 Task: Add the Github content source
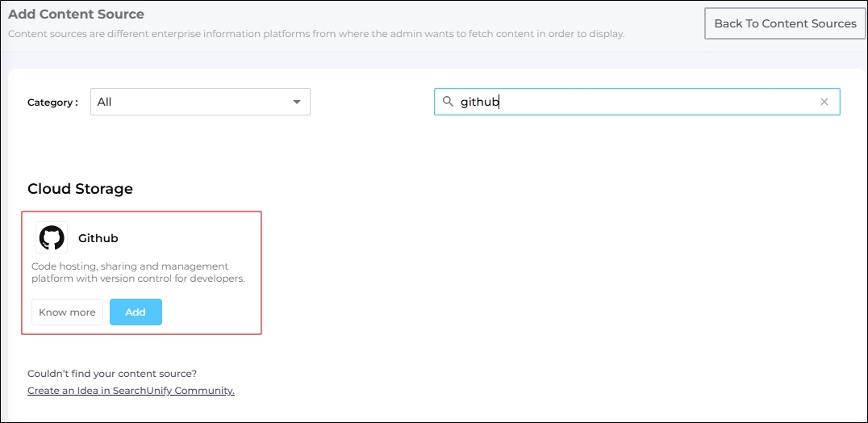[136, 312]
